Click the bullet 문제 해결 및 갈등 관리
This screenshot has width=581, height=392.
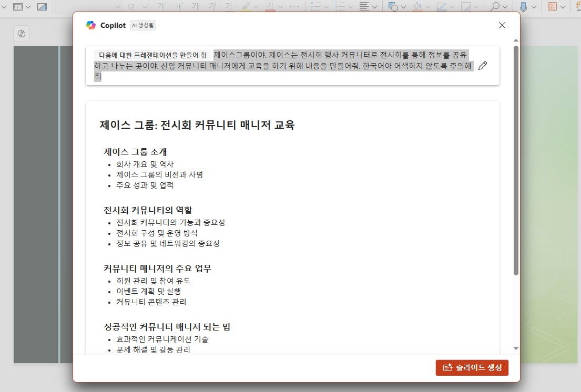point(153,350)
